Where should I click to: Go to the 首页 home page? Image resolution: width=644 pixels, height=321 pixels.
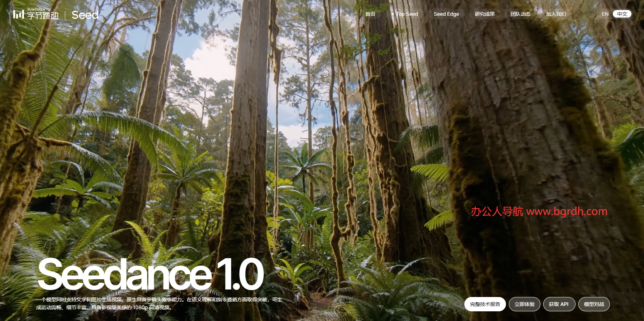(x=370, y=14)
